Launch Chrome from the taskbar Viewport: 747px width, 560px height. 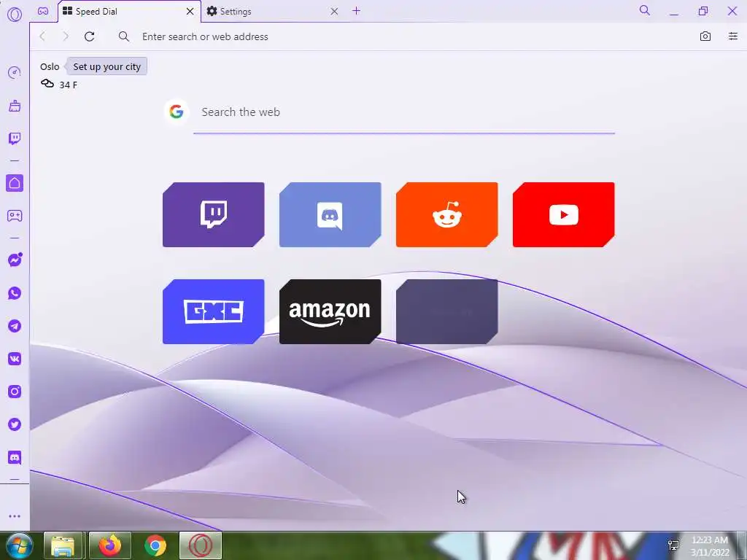pyautogui.click(x=155, y=545)
